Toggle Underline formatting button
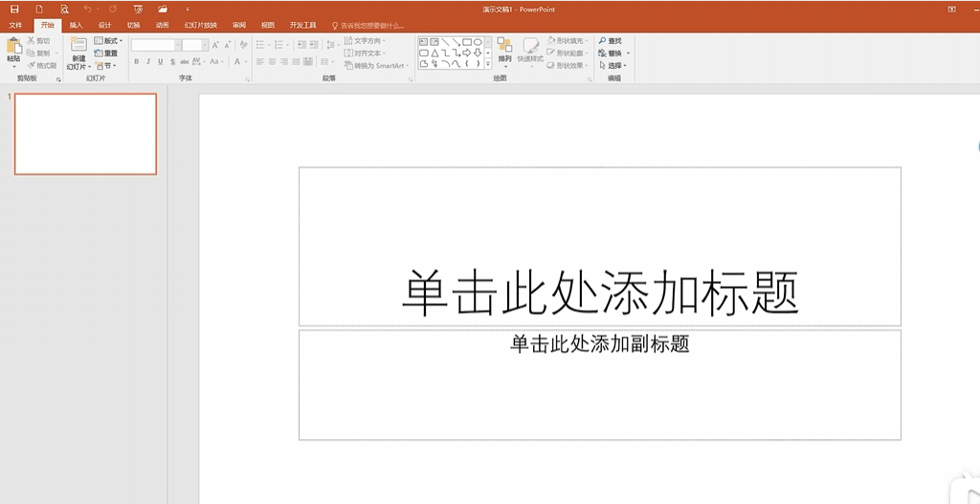The width and height of the screenshot is (980, 504). [x=160, y=62]
